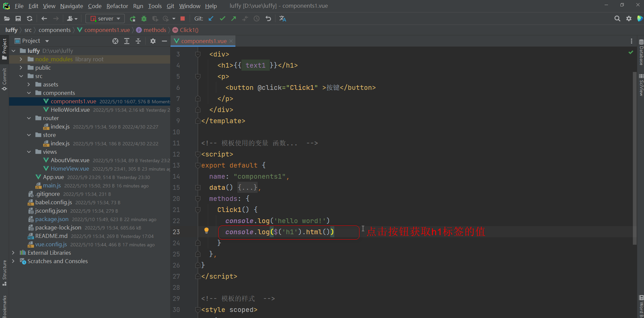Image resolution: width=644 pixels, height=318 pixels.
Task: Collapse the router folder
Action: pos(29,118)
